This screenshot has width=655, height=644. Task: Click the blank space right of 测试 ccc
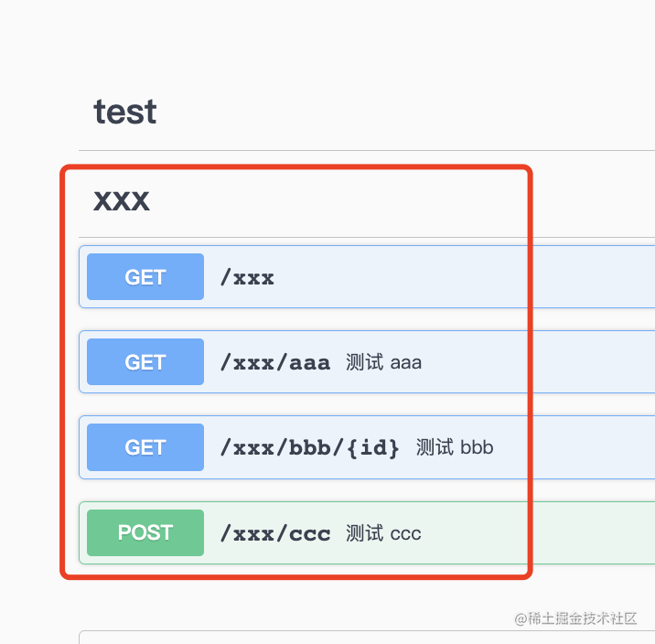[539, 533]
